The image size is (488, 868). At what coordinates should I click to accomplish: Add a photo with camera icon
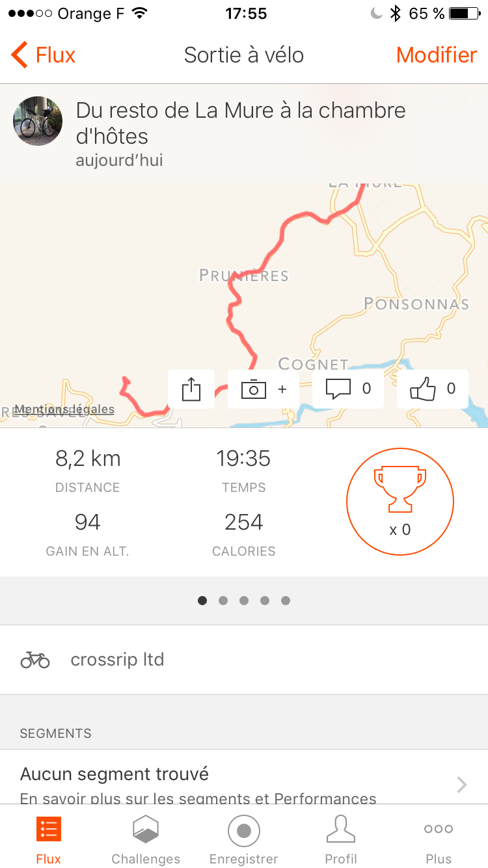(254, 389)
